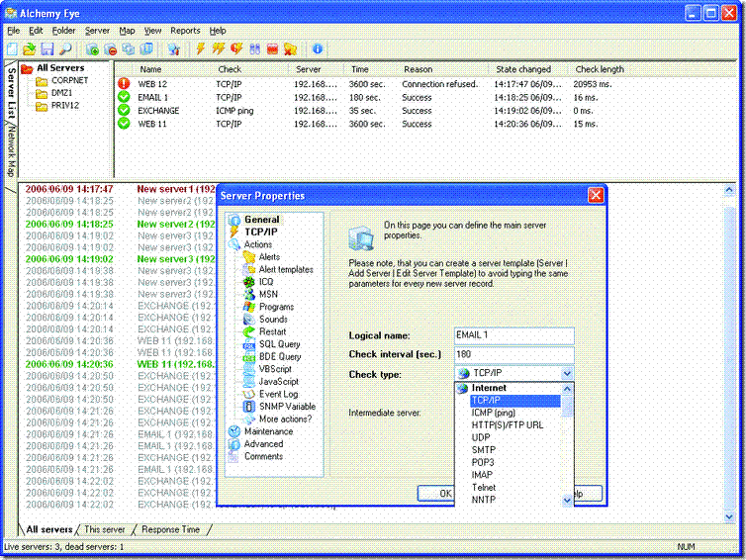Switch to the This server tab
The height and width of the screenshot is (560, 746).
point(104,529)
